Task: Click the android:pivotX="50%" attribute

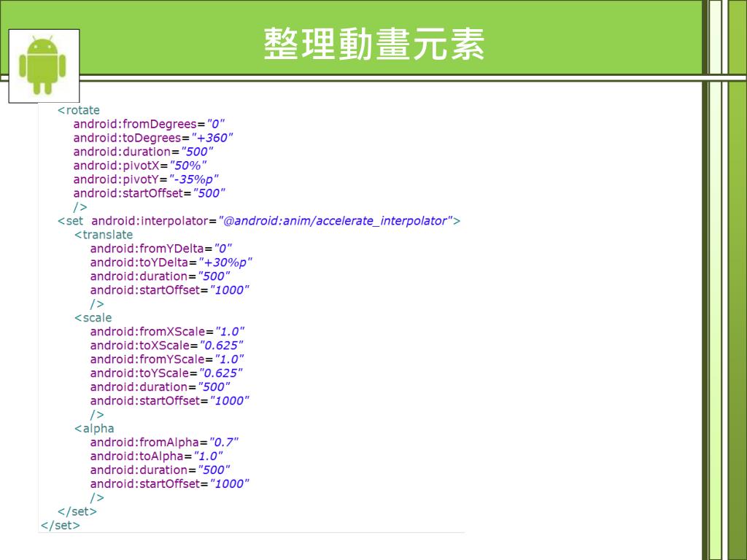Action: coord(139,166)
